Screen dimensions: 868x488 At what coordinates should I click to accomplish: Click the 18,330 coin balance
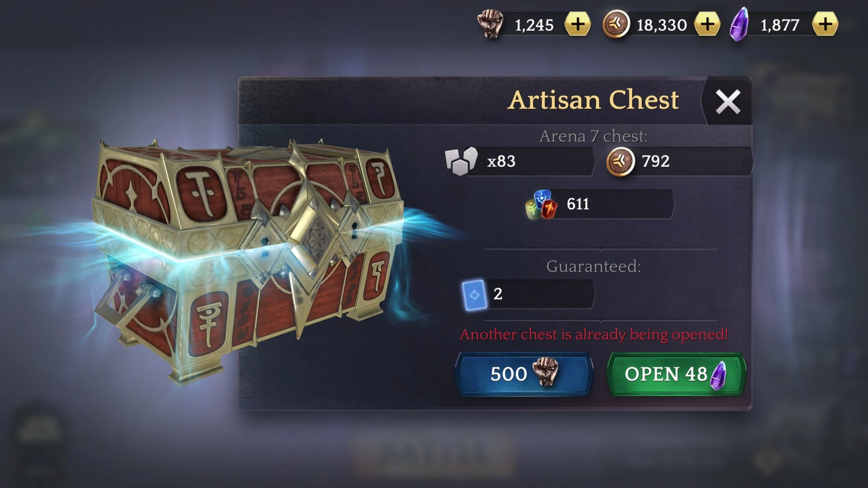[x=662, y=25]
